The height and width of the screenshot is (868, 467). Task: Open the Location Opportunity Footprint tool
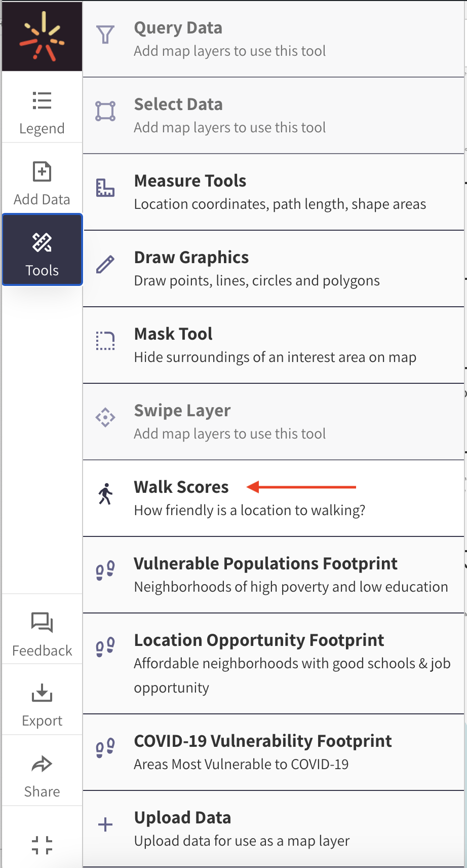coord(258,640)
